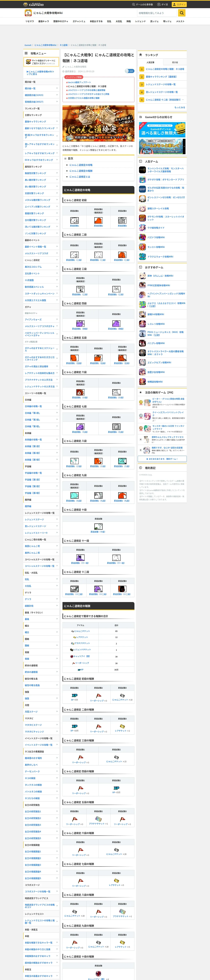210x980 pixels.
Task: Focus the 攻略情報を探してみよう search field
Action: point(157,13)
